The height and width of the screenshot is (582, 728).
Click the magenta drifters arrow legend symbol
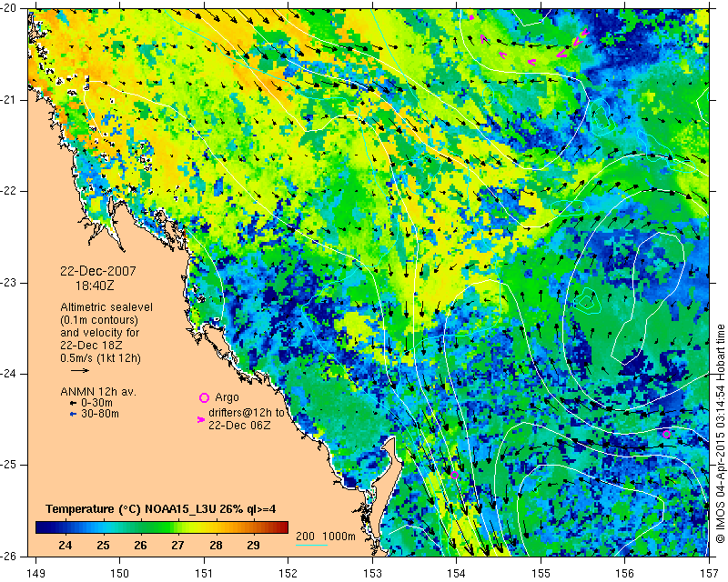point(200,419)
